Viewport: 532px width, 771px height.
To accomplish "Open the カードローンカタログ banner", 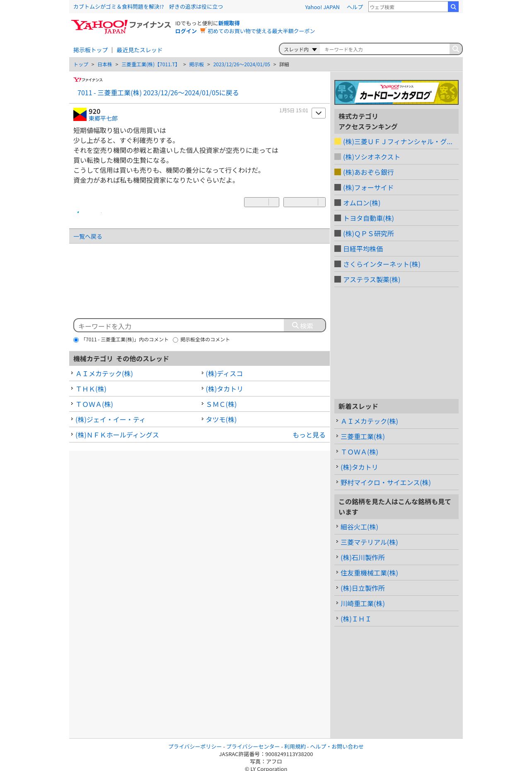I will pyautogui.click(x=397, y=92).
